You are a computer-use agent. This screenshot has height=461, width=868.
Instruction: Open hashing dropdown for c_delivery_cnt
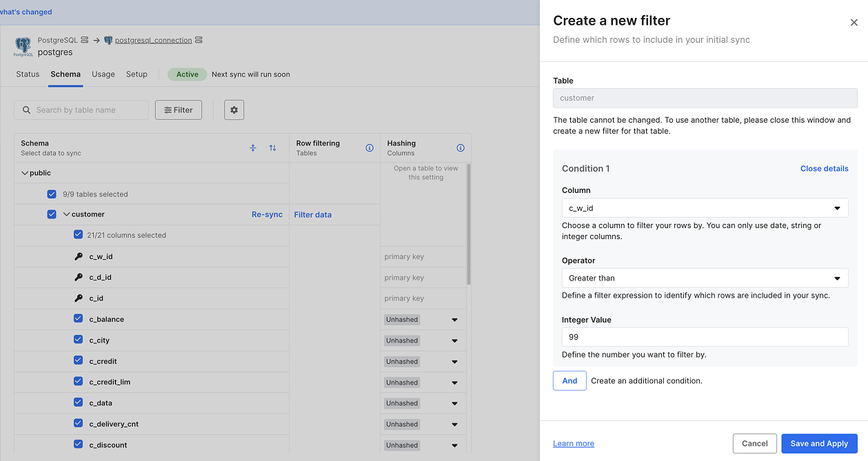[454, 424]
